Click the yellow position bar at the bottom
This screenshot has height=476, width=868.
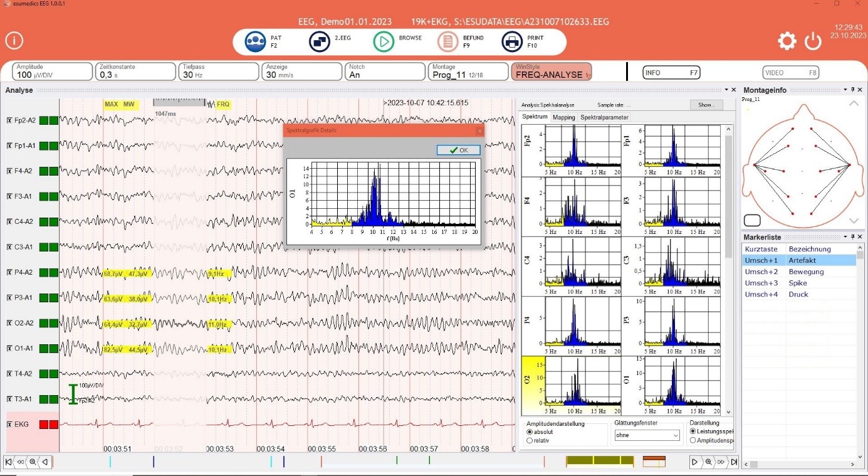[599, 462]
